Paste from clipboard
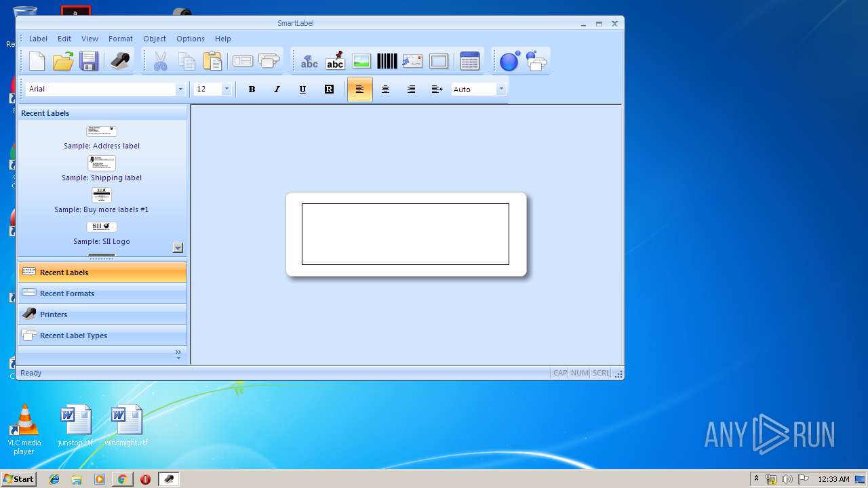Screen dimensions: 868x488 [x=212, y=62]
